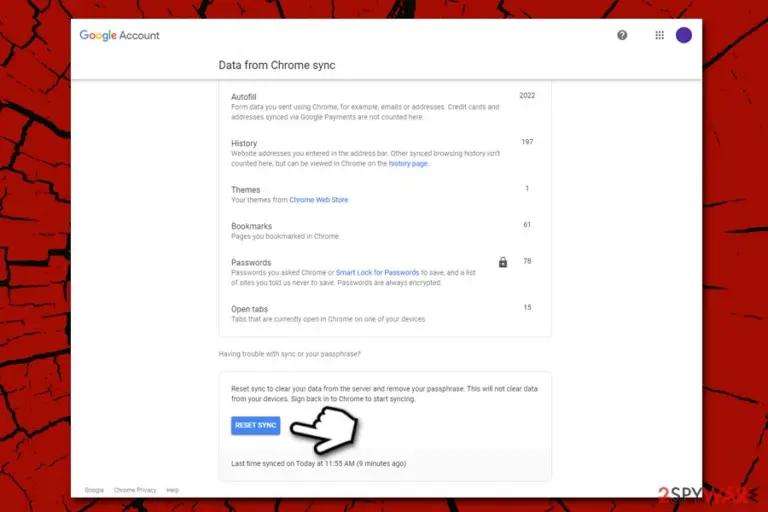Click the 'Last time synced on Today' text
This screenshot has width=768, height=512.
coord(318,463)
